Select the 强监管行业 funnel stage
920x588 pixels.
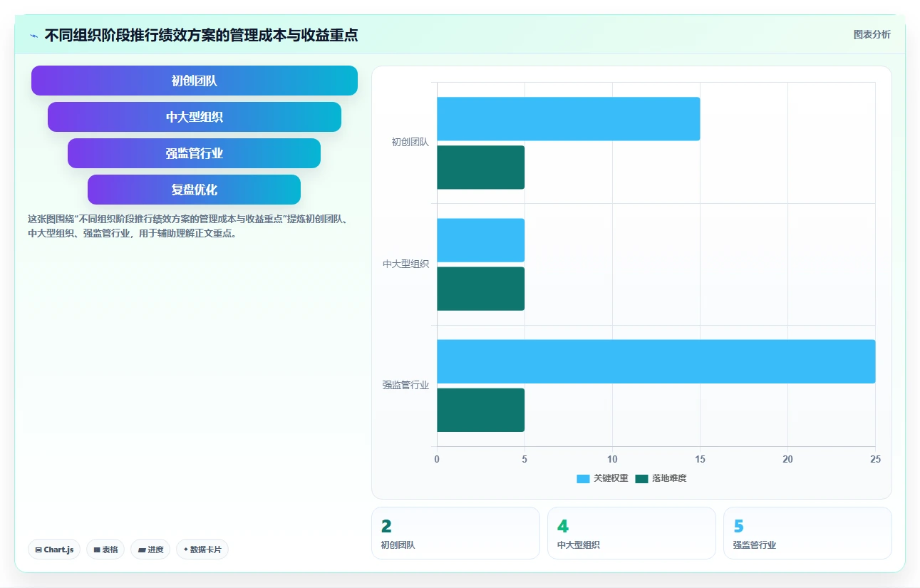[195, 153]
